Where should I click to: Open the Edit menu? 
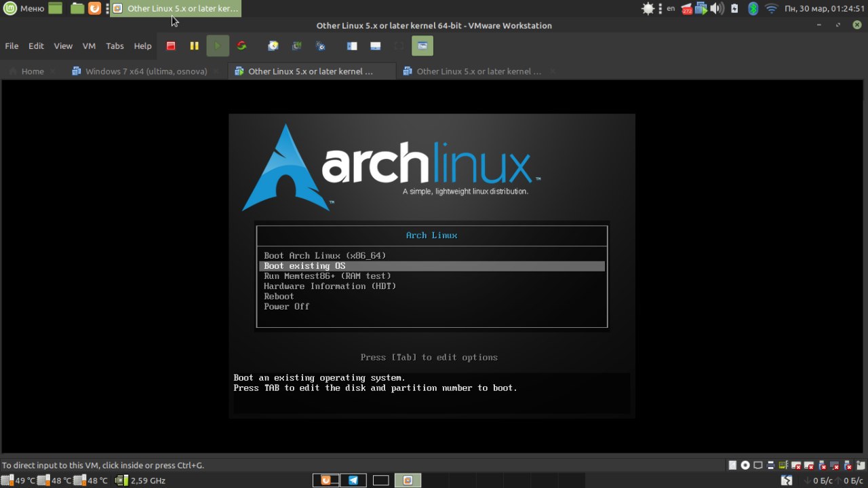(x=36, y=46)
